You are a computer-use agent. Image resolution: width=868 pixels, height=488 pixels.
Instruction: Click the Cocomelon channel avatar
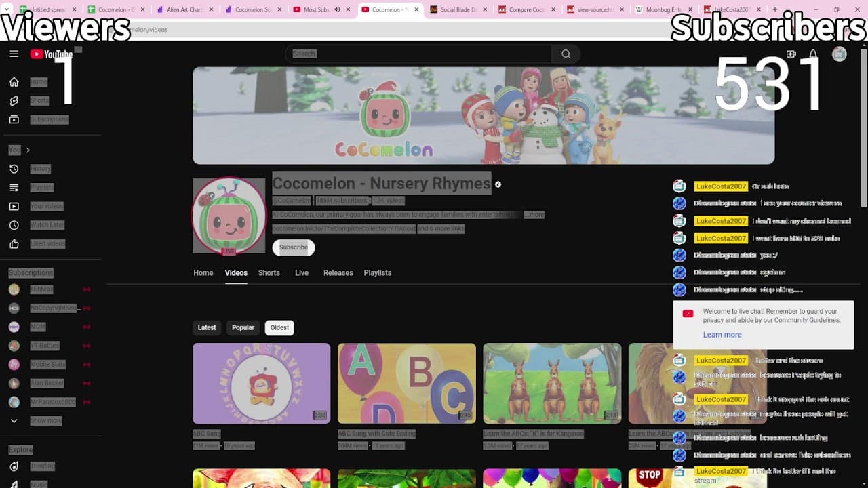229,216
